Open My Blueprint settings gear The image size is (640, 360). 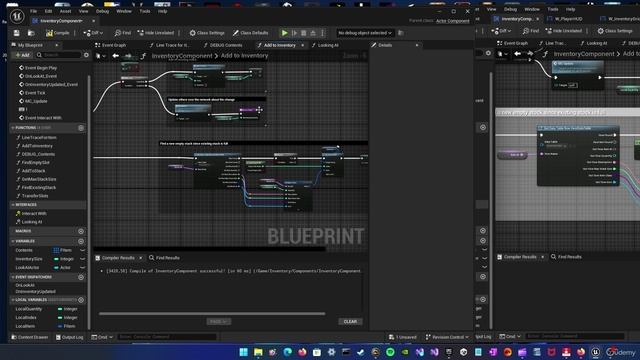coord(86,55)
